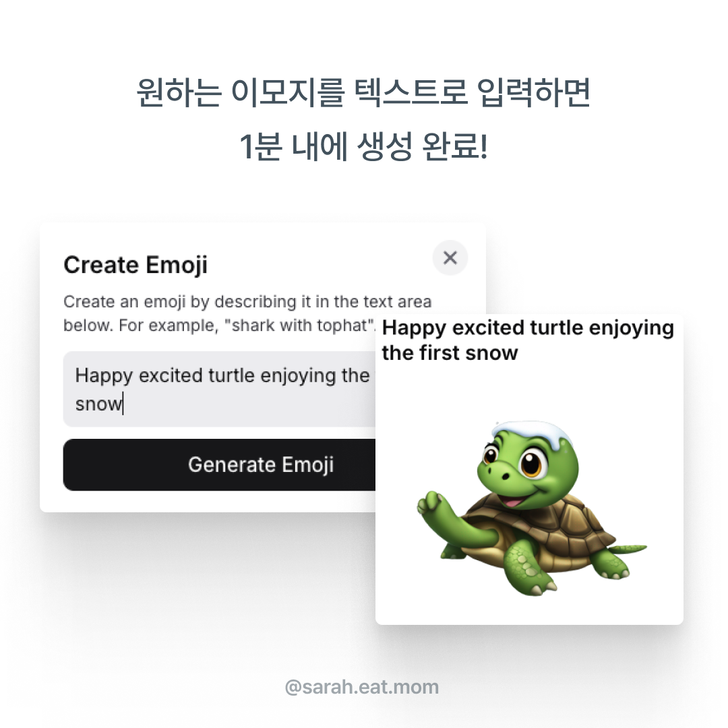The image size is (728, 728).
Task: Click the 1분 내에 생성 완료! text line
Action: coord(363,147)
